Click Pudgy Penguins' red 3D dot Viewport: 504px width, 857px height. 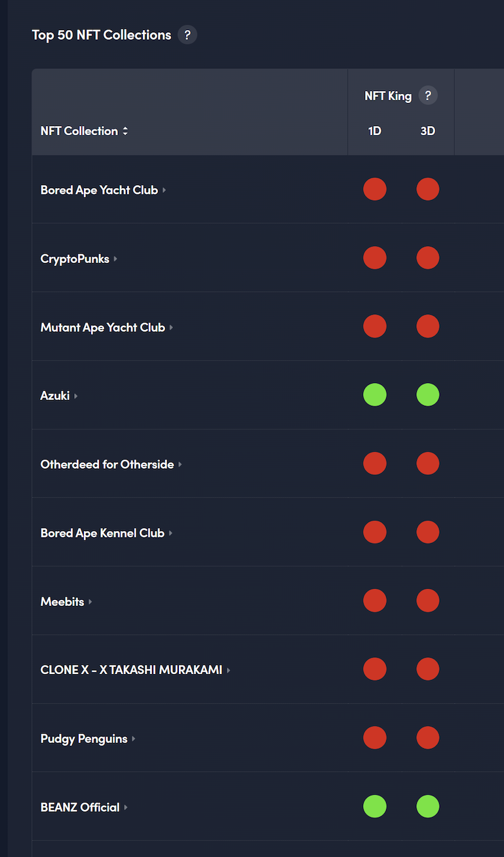click(428, 738)
